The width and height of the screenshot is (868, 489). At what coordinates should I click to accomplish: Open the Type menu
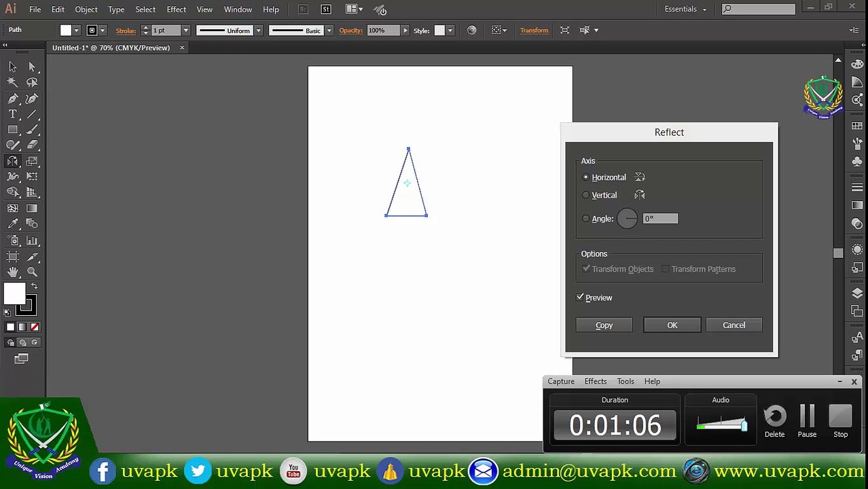pos(116,10)
